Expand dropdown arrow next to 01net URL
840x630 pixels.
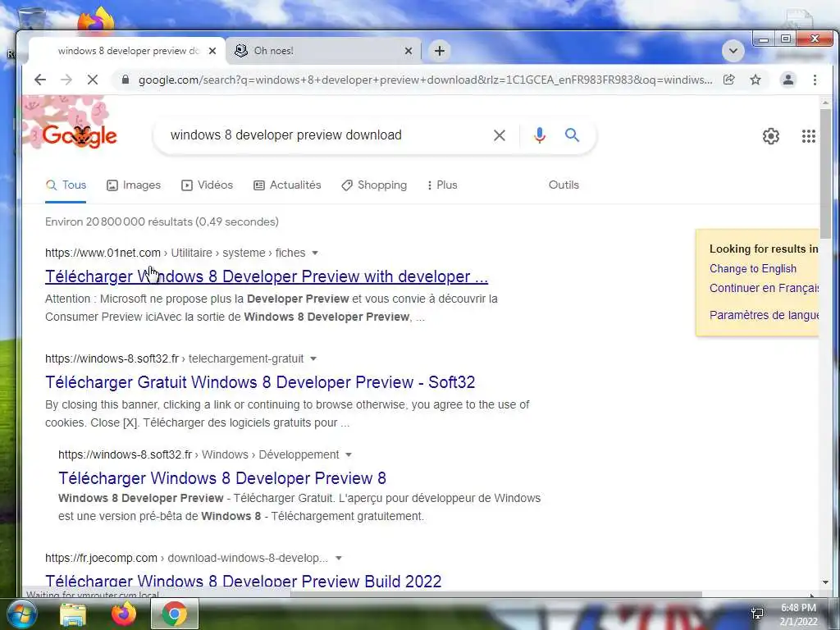pos(315,253)
